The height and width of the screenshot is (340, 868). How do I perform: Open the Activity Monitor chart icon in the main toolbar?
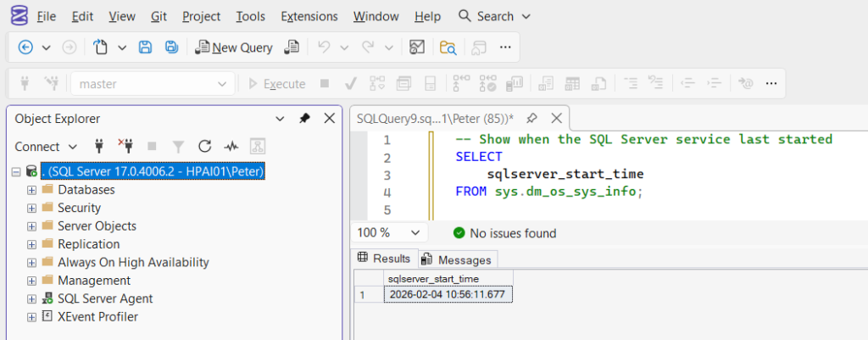(417, 47)
